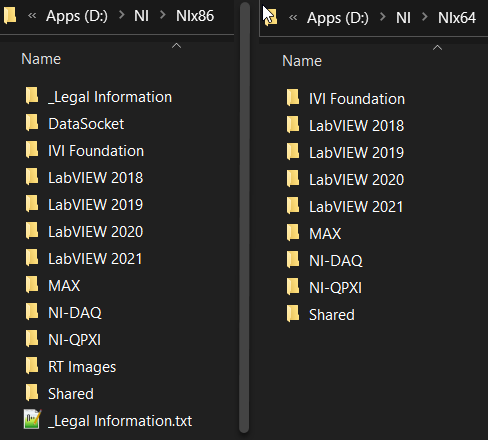
Task: Toggle sort arrow above Name in NIx86 window
Action: click(177, 46)
